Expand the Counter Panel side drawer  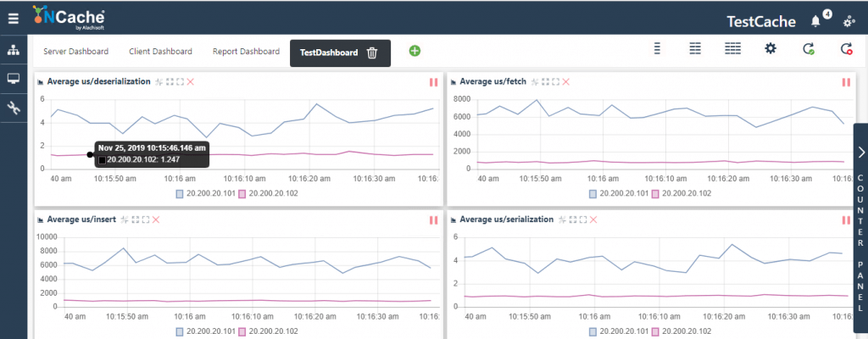(x=860, y=153)
